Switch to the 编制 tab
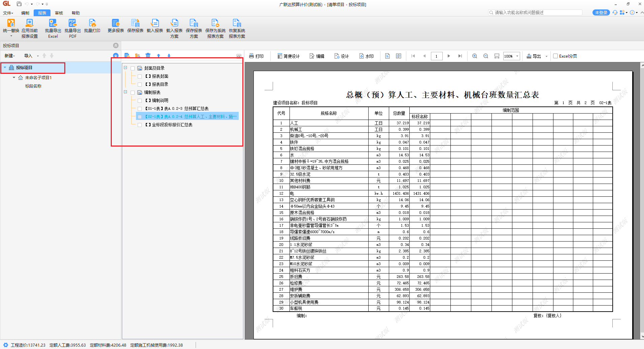 (25, 13)
